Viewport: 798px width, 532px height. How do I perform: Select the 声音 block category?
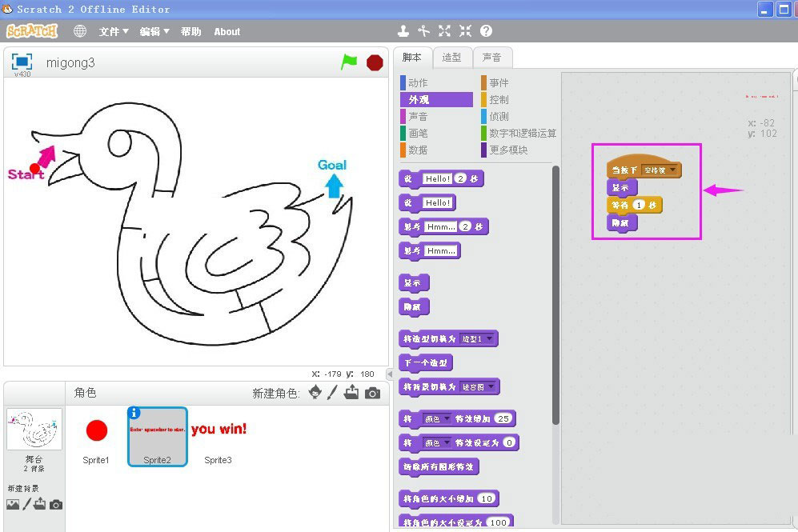[436, 117]
